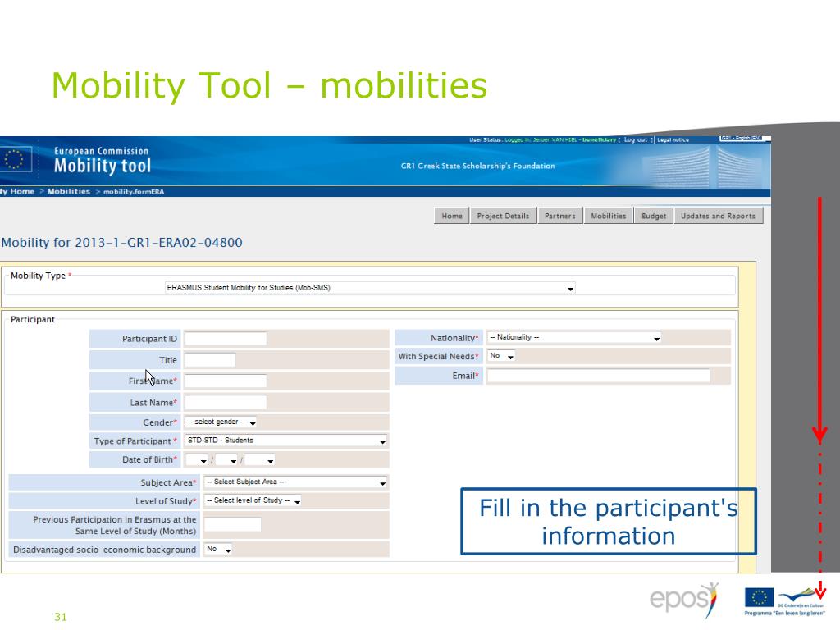Open the Date of Birth month dropdown
840x630 pixels.
[x=226, y=460]
